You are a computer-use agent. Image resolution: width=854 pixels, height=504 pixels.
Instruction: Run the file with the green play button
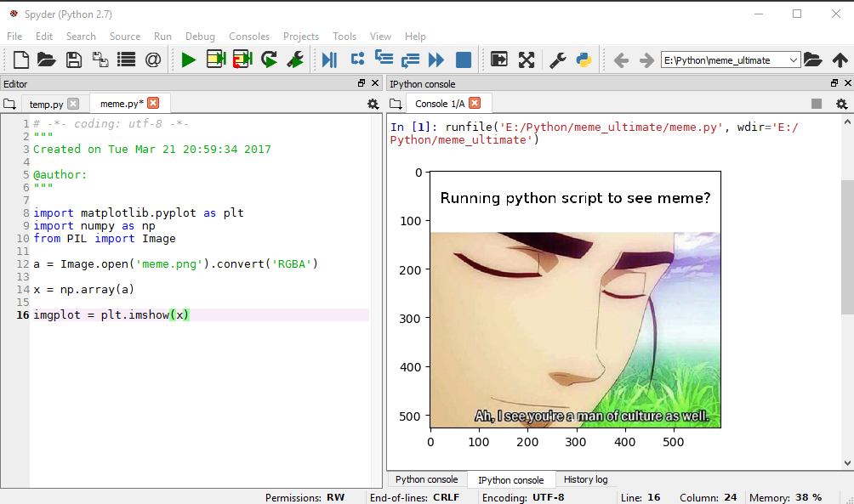[x=189, y=59]
